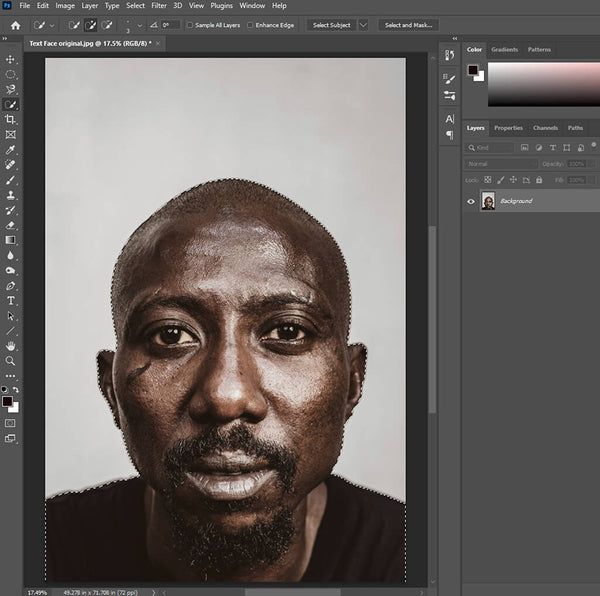Viewport: 600px width, 596px height.
Task: Enable Sample All Layers checkbox
Action: pyautogui.click(x=190, y=25)
